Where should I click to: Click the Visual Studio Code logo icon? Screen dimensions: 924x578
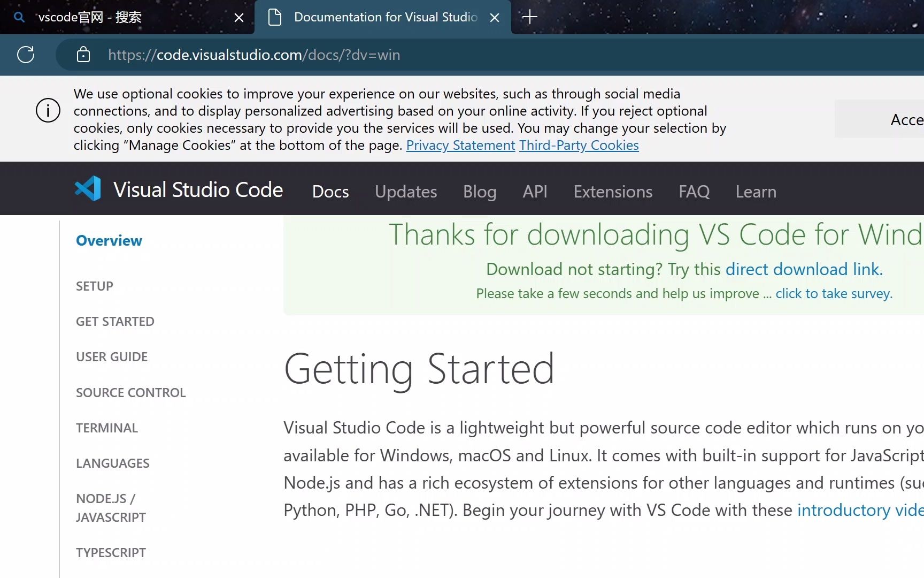[88, 189]
